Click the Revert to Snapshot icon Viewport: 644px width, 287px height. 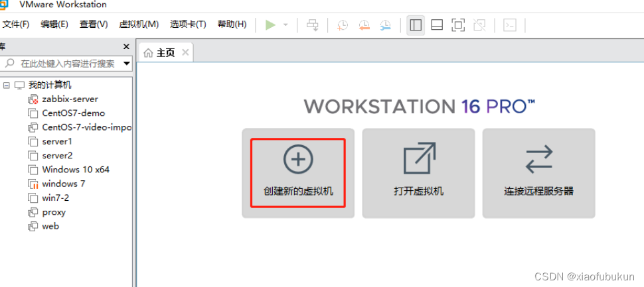coord(364,25)
